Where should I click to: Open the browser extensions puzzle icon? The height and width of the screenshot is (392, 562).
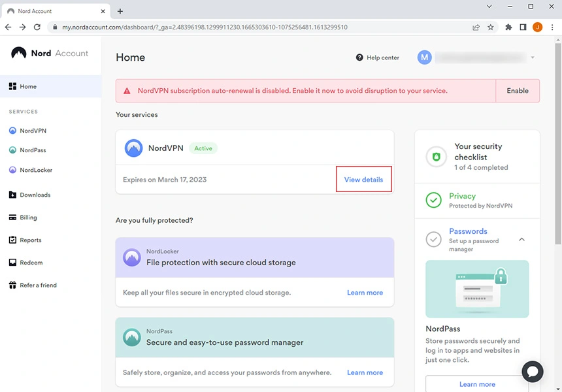click(x=508, y=27)
